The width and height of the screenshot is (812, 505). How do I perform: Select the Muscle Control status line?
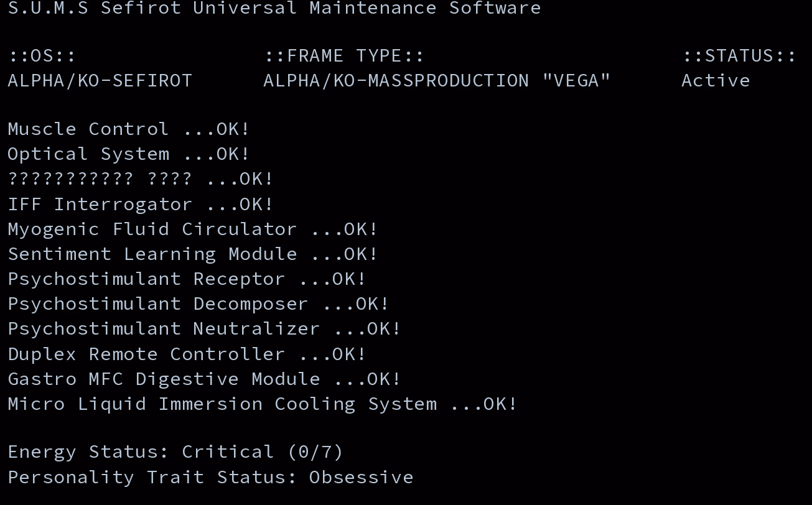(x=128, y=129)
